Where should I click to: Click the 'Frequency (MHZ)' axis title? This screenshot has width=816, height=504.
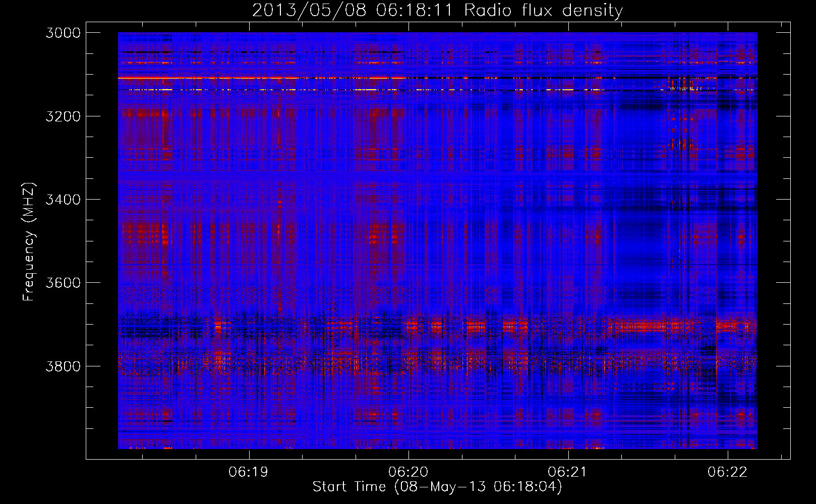click(x=29, y=242)
